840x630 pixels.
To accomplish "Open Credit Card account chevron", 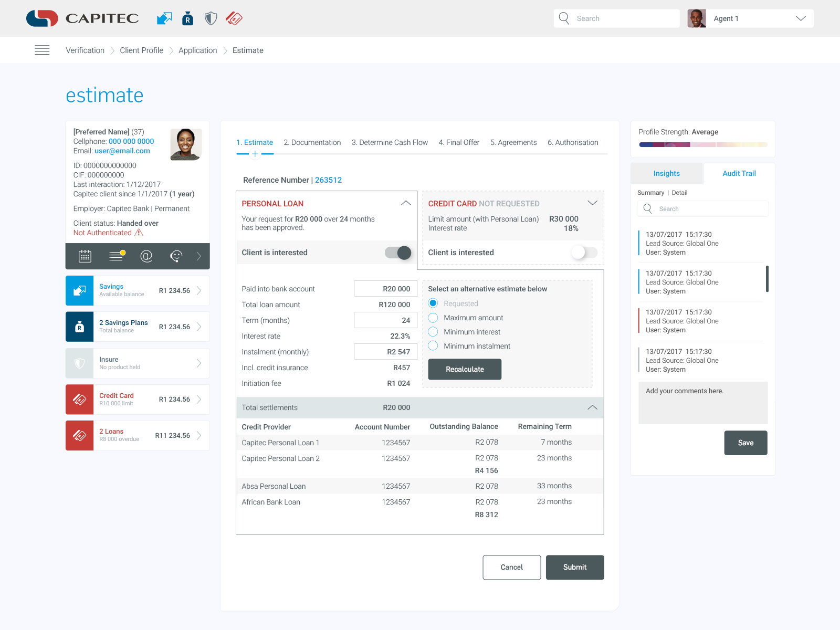I will (x=199, y=399).
